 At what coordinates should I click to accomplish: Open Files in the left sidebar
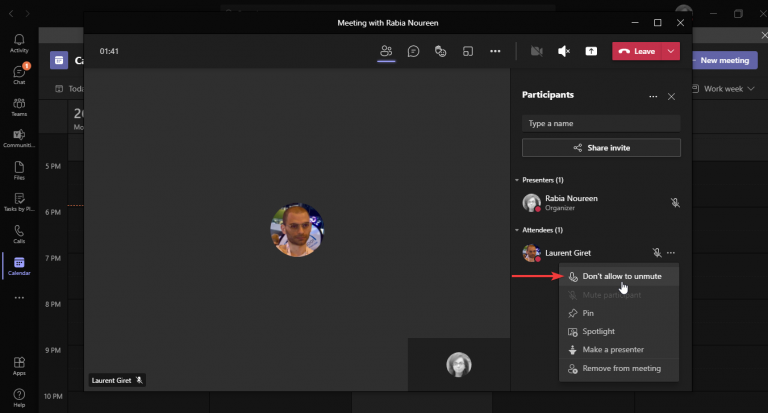point(19,170)
